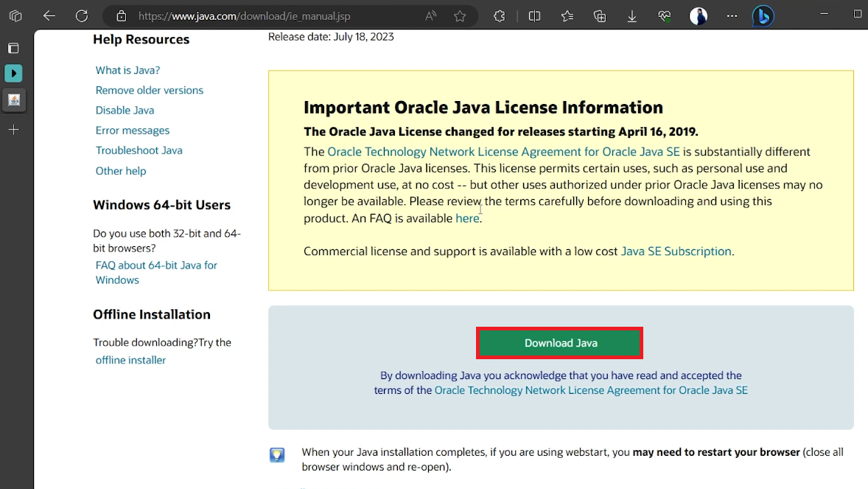Open the Collections icon in toolbar
Screen dimensions: 868x489
pos(600,16)
